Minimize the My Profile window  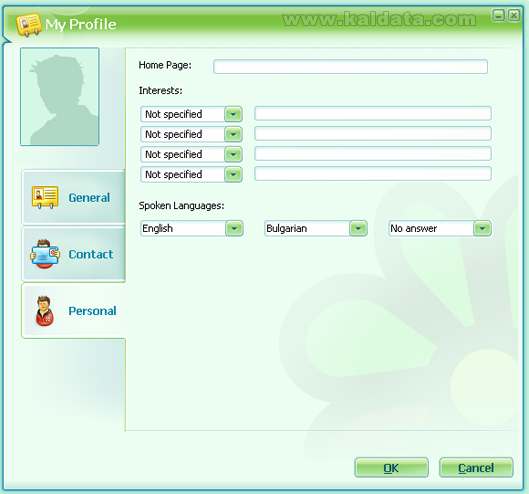coord(498,15)
